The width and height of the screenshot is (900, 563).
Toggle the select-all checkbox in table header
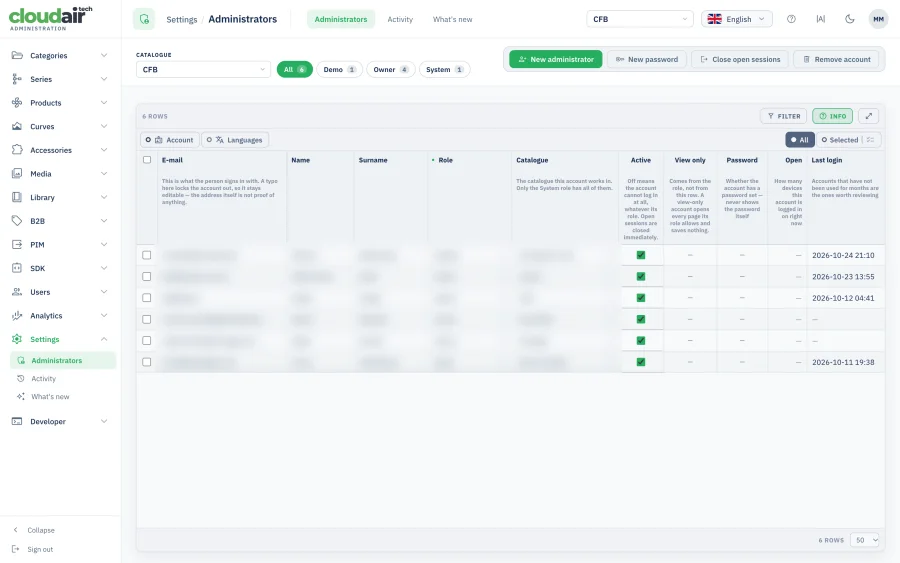(x=147, y=160)
